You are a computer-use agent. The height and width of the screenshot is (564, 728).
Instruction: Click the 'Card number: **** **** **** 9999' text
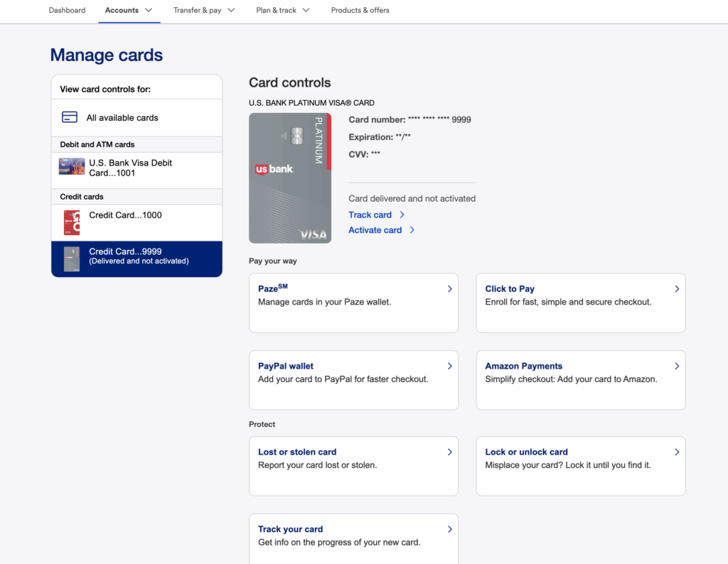pos(409,119)
